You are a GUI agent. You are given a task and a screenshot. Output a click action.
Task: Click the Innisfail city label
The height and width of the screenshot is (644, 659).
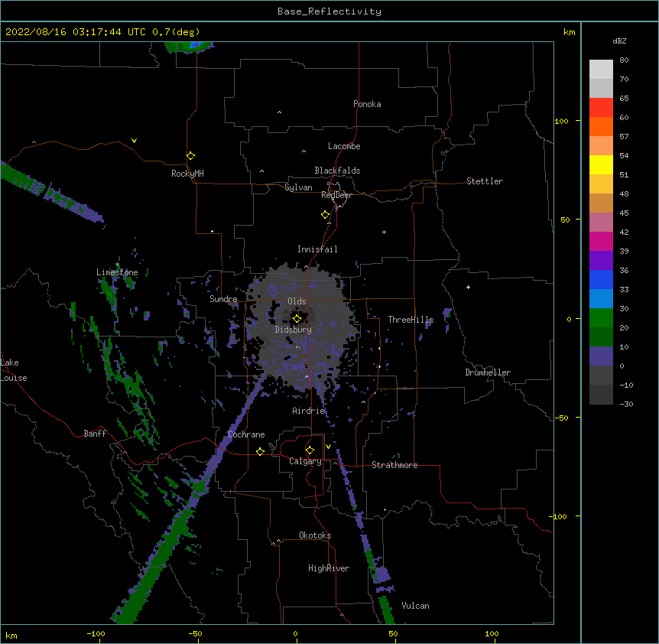point(317,249)
